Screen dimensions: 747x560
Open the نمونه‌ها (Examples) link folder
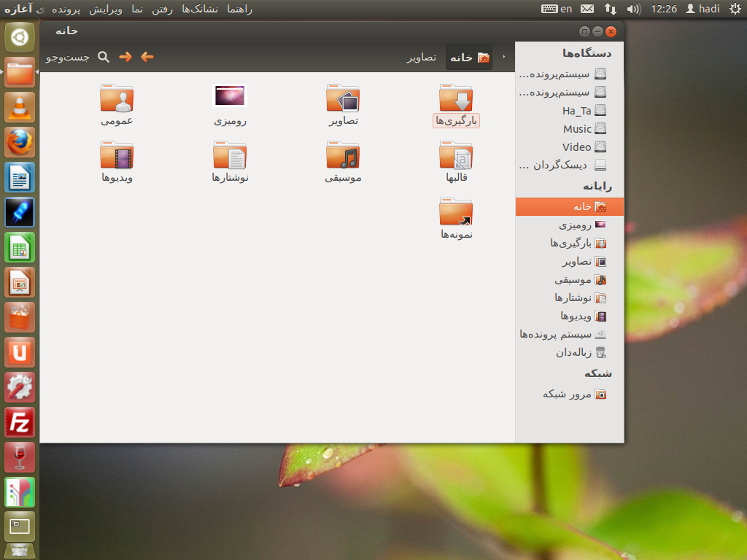click(456, 212)
